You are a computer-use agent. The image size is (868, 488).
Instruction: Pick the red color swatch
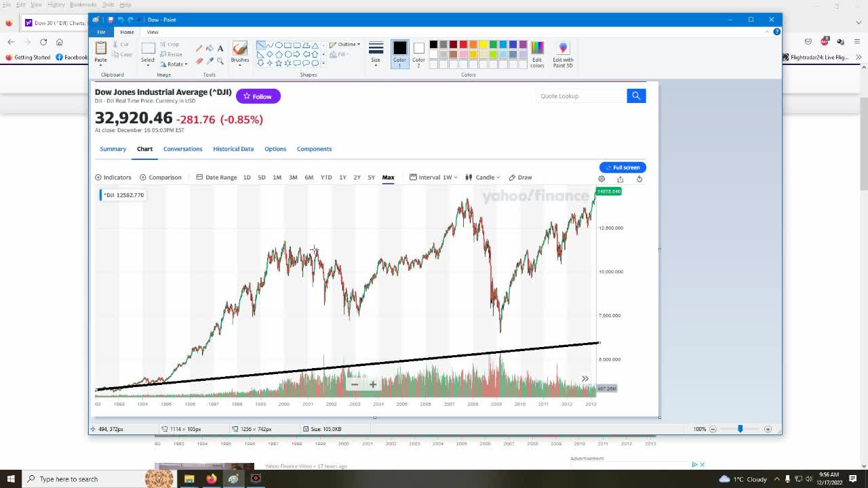463,45
